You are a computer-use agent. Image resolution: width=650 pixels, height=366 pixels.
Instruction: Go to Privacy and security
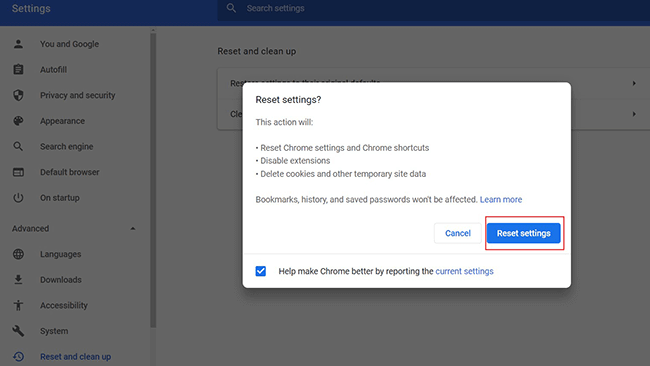tap(78, 95)
